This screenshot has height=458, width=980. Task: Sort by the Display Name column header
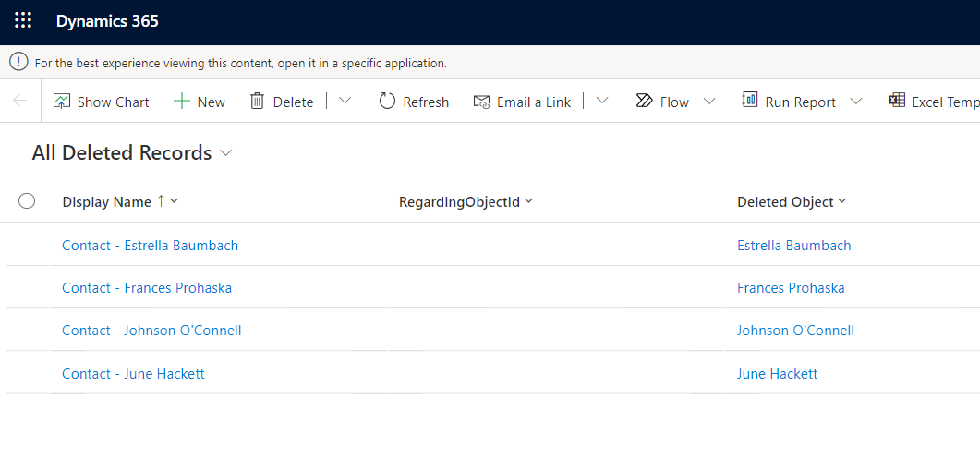[106, 202]
